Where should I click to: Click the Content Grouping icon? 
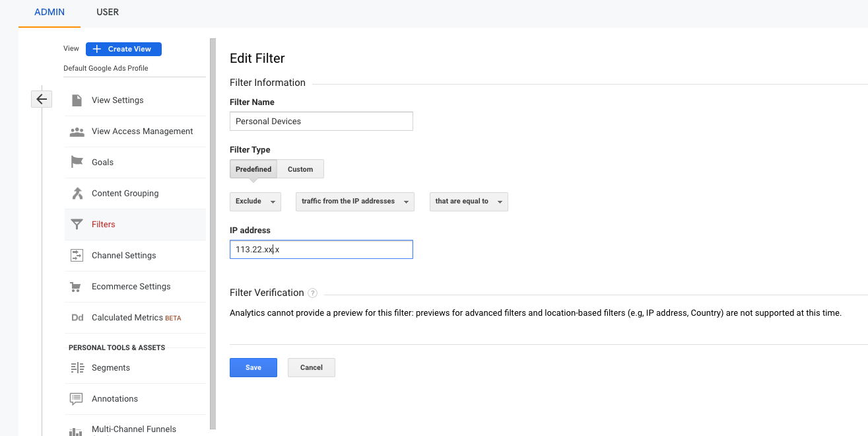[x=77, y=194]
